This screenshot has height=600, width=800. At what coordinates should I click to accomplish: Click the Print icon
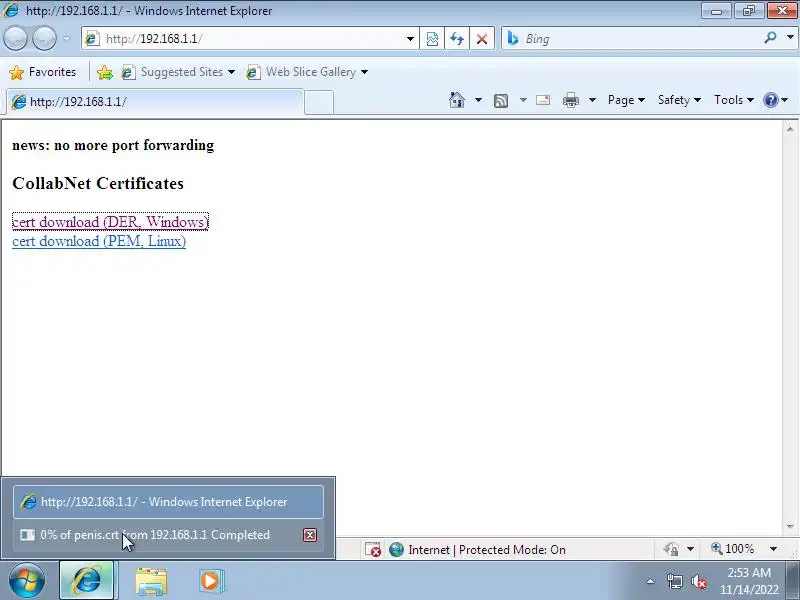coord(571,100)
